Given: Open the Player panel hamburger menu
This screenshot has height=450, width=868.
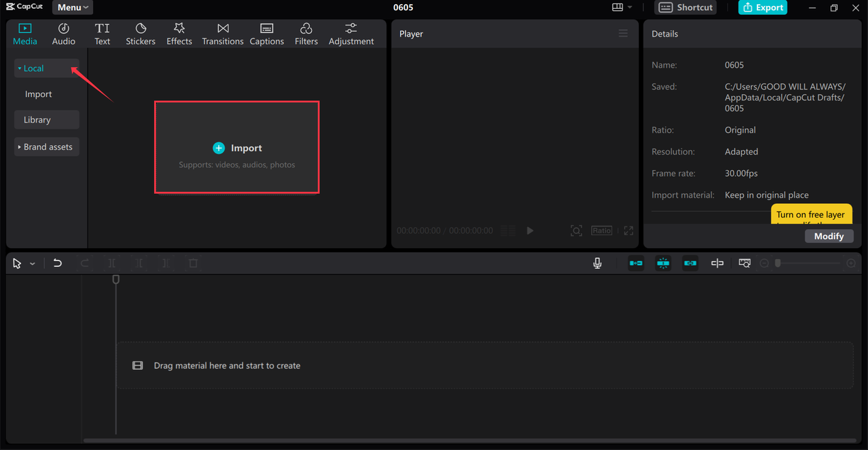Looking at the screenshot, I should click(623, 33).
